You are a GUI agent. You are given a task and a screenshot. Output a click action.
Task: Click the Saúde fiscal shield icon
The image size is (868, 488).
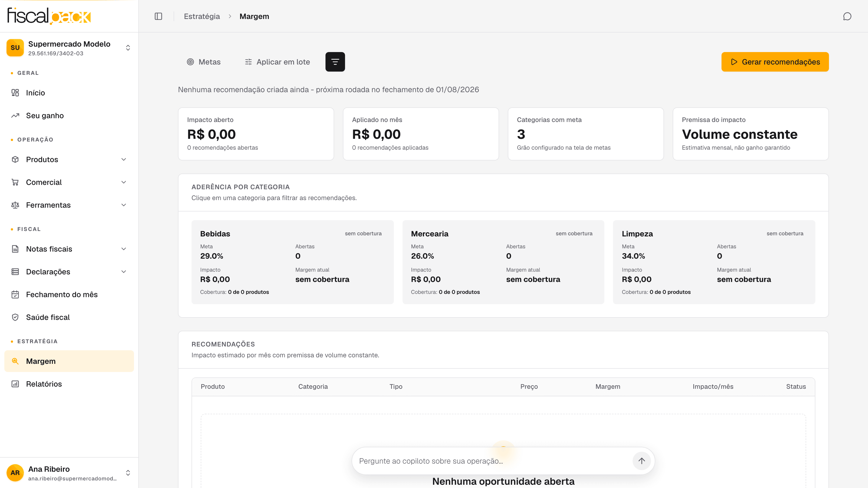15,317
